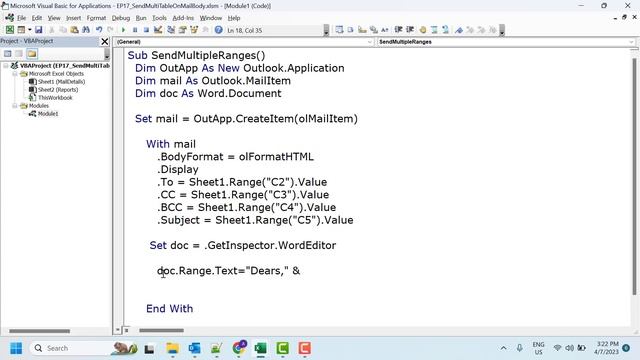This screenshot has width=640, height=360.
Task: Click the Comment Block icon
Action: 434,30
